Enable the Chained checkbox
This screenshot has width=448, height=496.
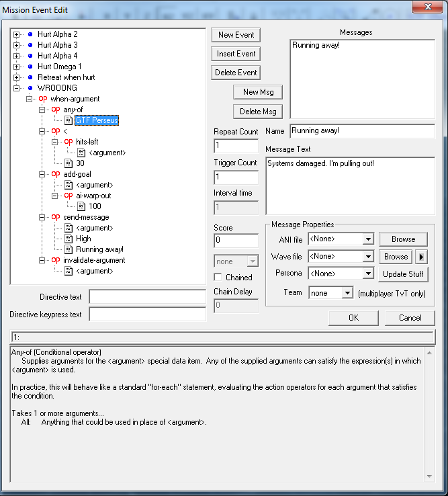[218, 277]
